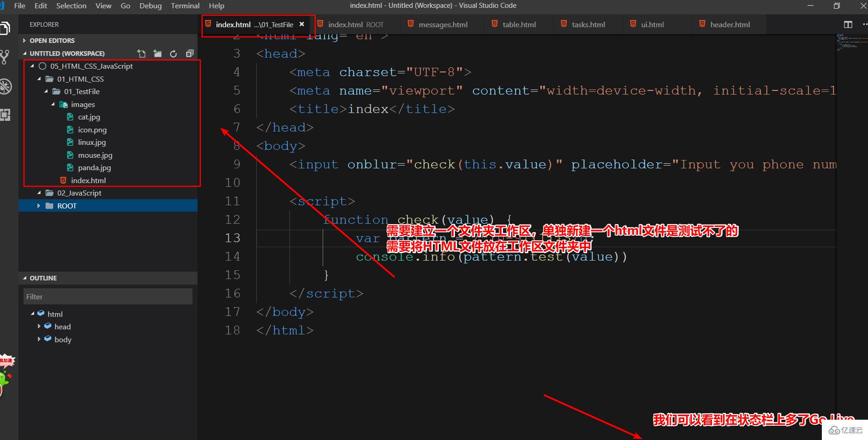This screenshot has width=868, height=440.
Task: Collapse the 05_HTML_CSS_JavaScript folder
Action: click(32, 66)
